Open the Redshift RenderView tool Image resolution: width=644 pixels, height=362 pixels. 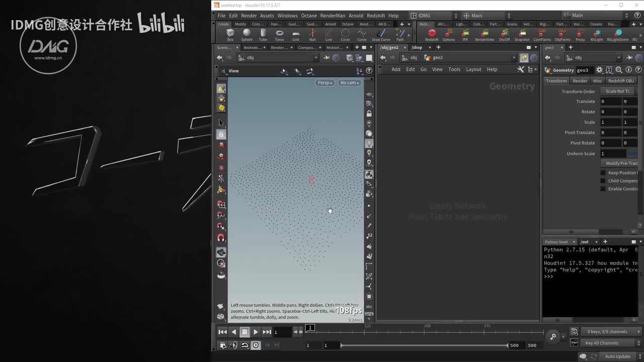click(x=485, y=35)
